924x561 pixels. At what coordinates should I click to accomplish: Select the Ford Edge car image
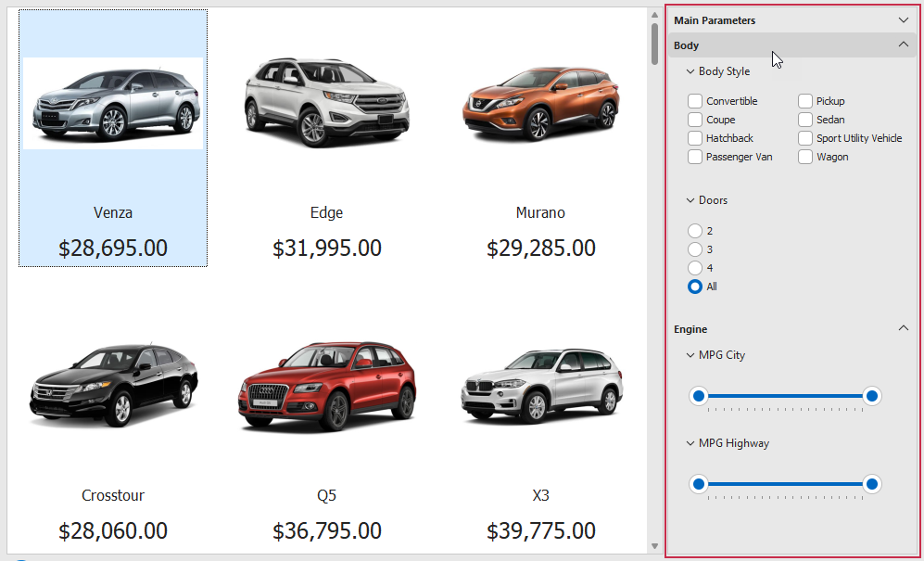(326, 102)
